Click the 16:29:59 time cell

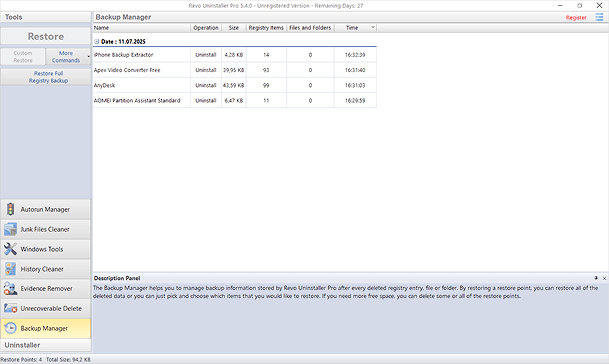coord(355,100)
